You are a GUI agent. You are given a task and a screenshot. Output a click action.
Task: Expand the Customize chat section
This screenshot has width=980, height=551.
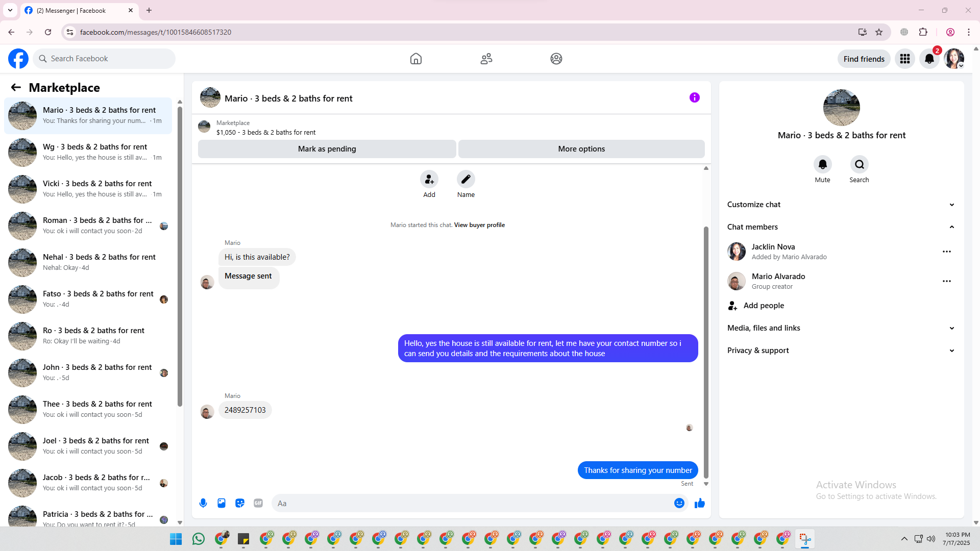coord(842,205)
